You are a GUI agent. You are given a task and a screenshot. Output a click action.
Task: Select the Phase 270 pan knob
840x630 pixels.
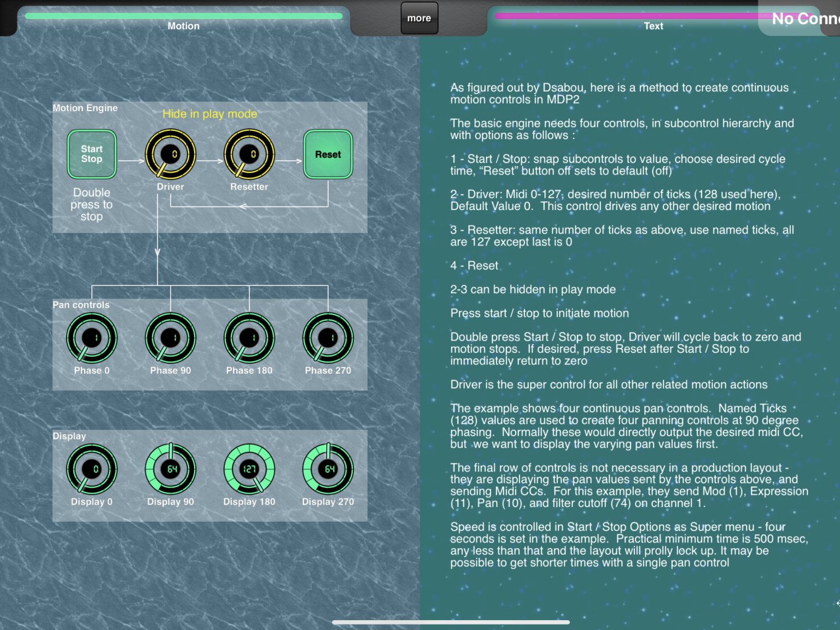pyautogui.click(x=328, y=338)
